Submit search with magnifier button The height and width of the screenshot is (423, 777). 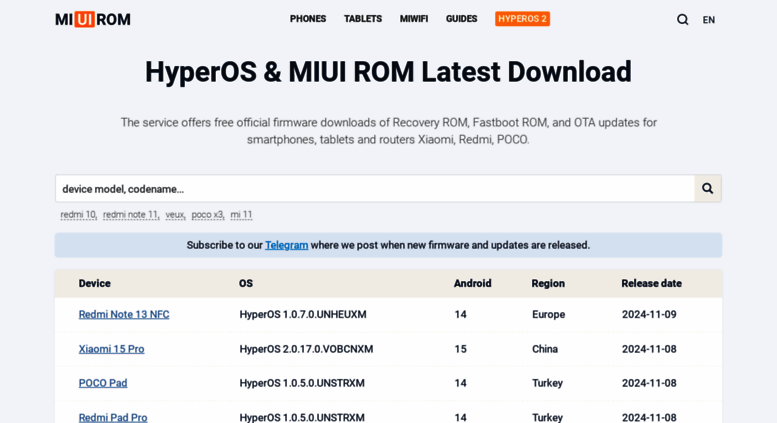tap(708, 188)
